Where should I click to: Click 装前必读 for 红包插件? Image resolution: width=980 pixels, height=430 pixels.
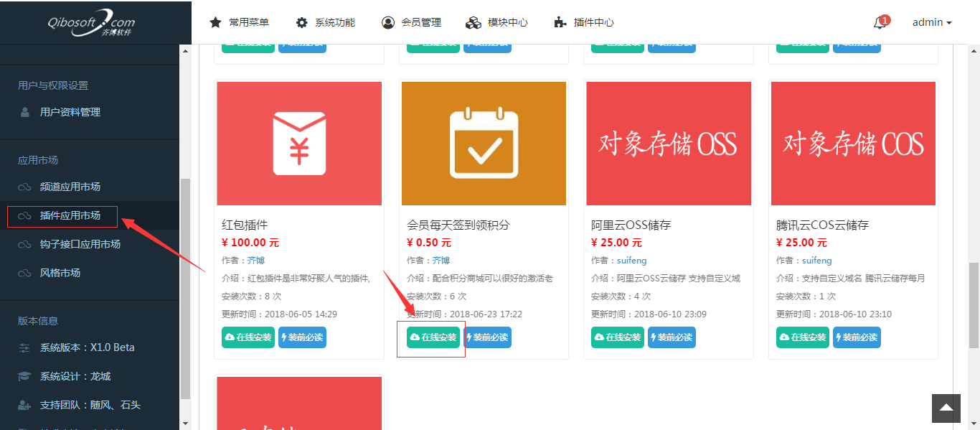click(302, 337)
